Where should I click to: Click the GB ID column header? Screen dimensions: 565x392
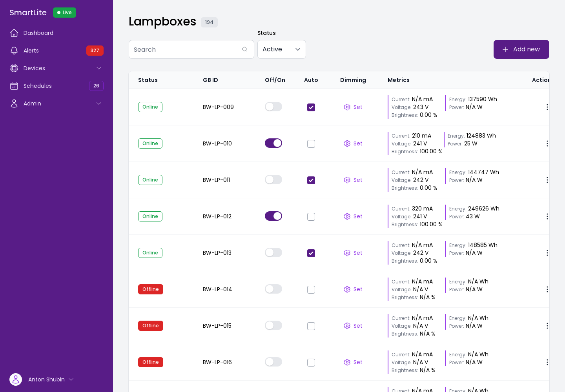pos(210,80)
